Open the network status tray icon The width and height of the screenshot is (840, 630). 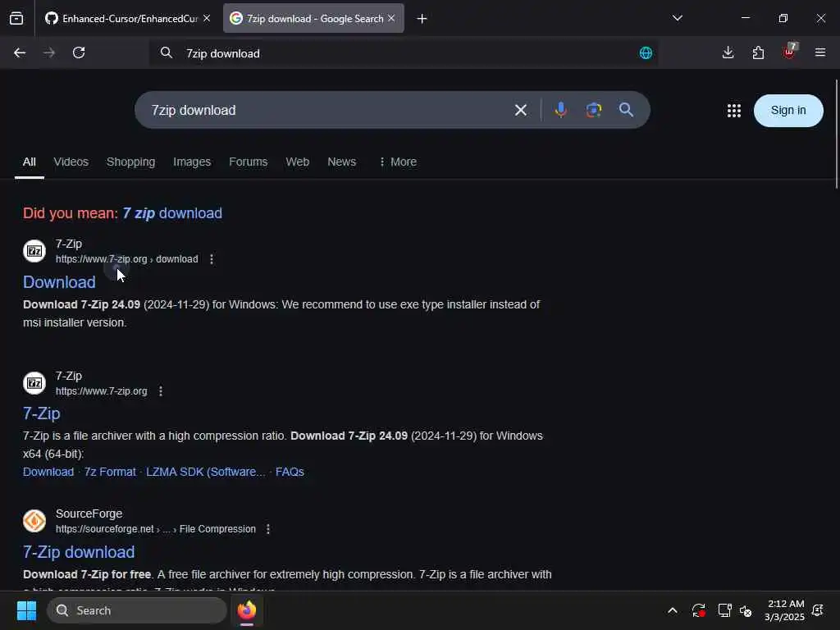click(724, 610)
